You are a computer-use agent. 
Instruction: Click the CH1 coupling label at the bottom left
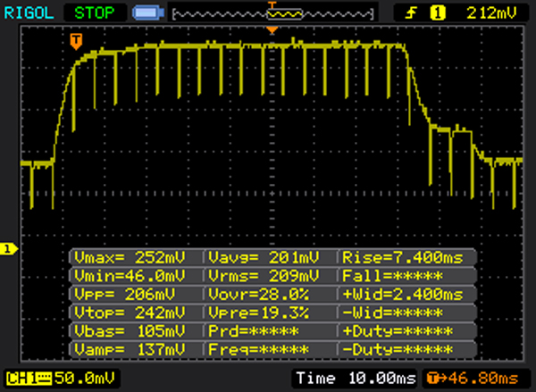coord(29,379)
